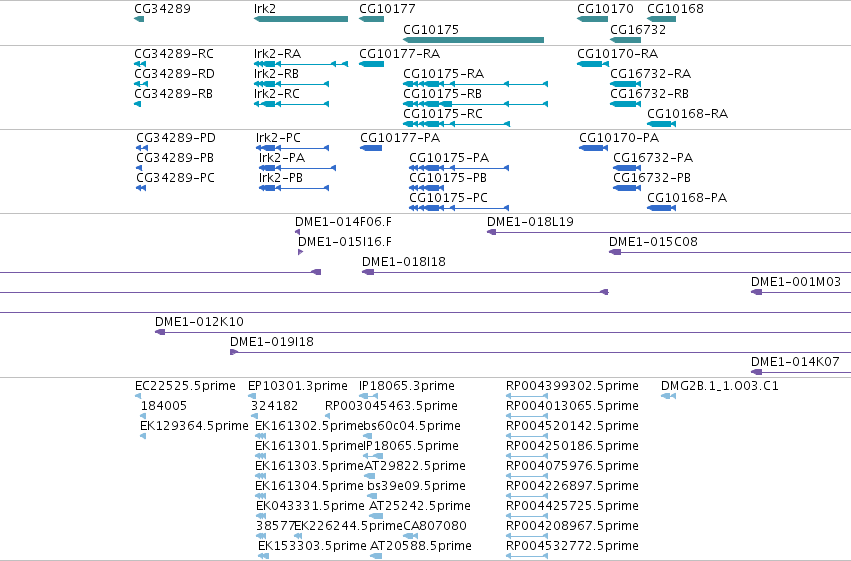Screen dimensions: 851x561
Task: Click clone DME1-012K10
Action: (199, 322)
